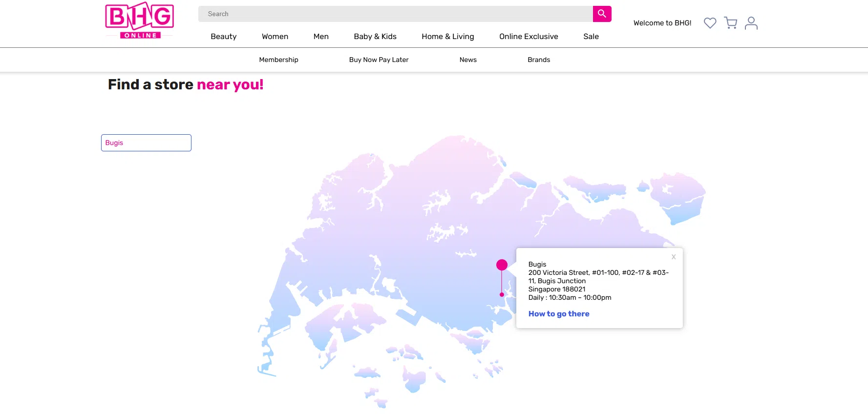Open the Women menu

click(x=275, y=37)
